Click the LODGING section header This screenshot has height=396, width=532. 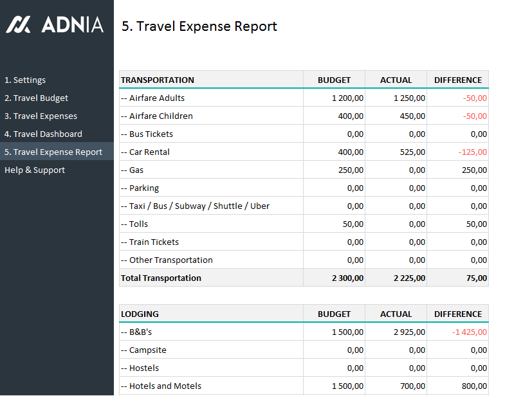(140, 314)
